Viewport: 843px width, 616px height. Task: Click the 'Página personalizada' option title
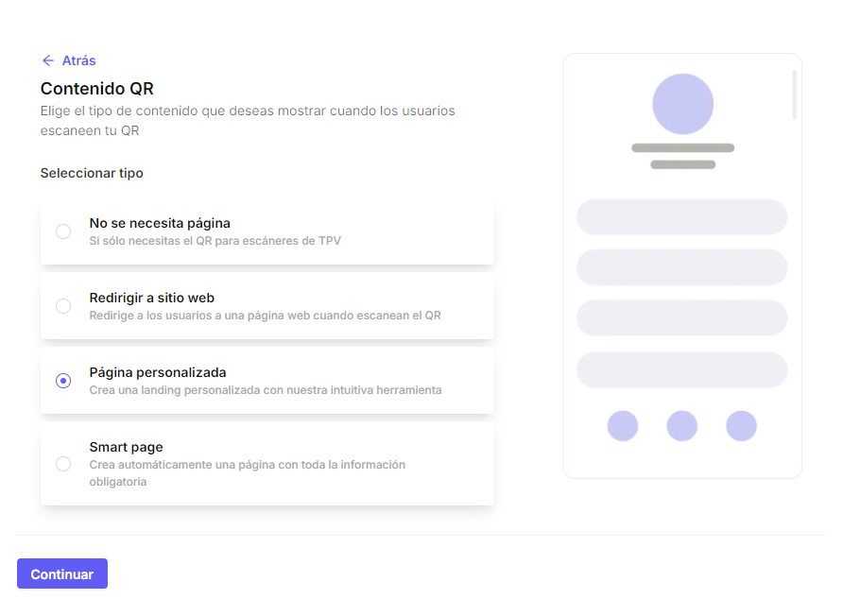click(158, 372)
